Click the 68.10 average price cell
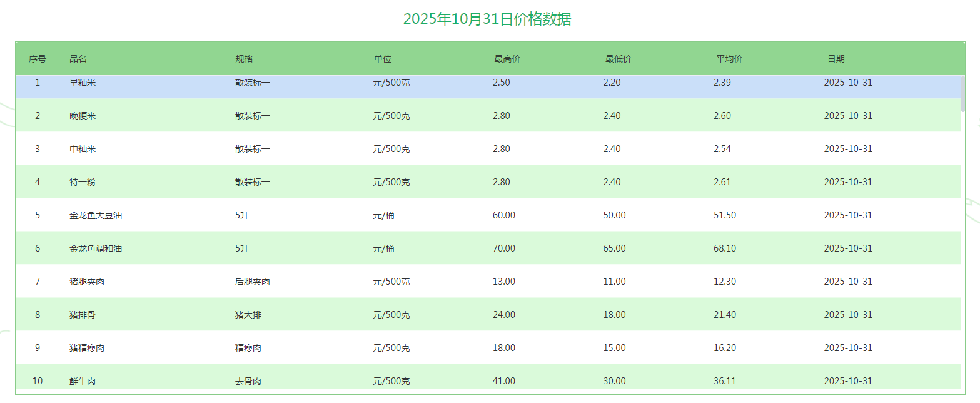 pyautogui.click(x=725, y=248)
